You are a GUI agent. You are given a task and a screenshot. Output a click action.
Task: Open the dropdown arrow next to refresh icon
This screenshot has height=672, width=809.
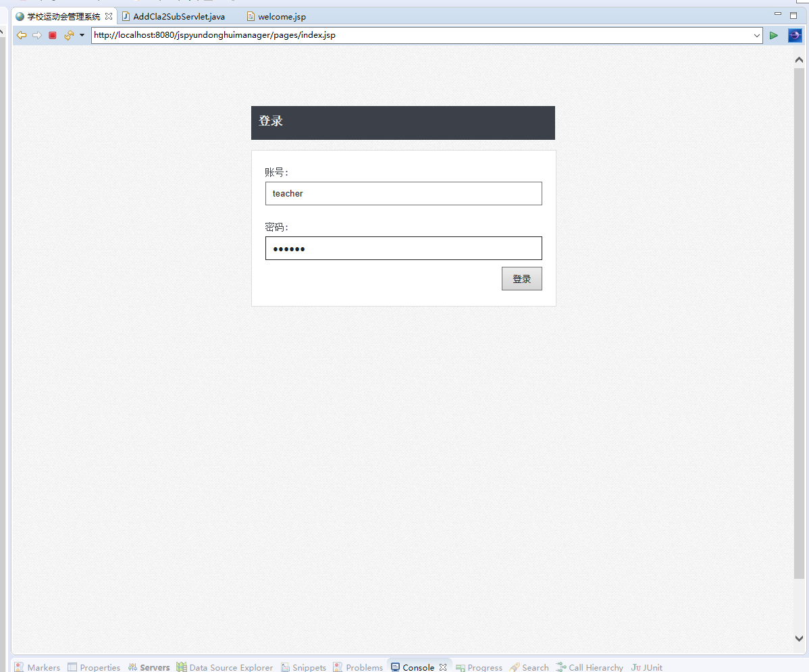point(82,35)
